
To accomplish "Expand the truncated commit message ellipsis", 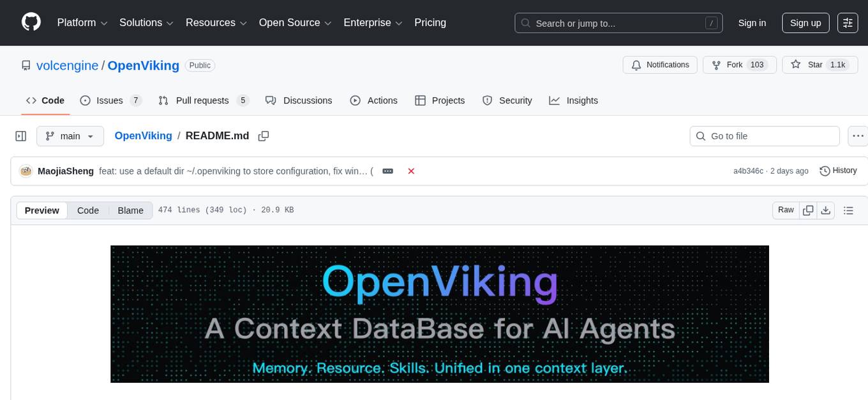I will [x=387, y=171].
